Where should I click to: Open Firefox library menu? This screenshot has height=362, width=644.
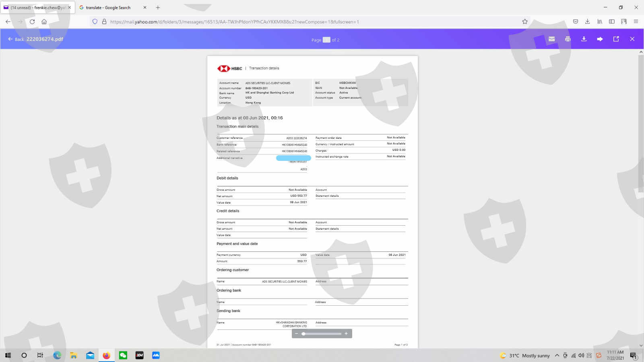pos(600,22)
